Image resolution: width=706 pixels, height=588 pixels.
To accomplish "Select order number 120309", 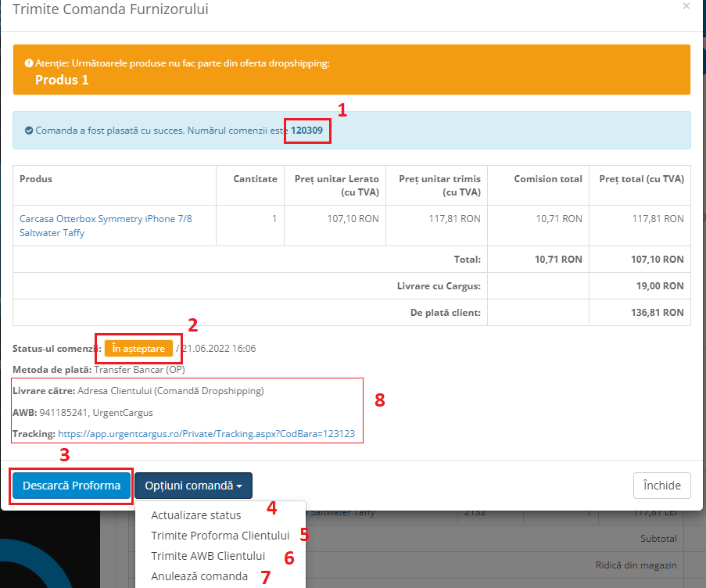I will click(x=306, y=131).
